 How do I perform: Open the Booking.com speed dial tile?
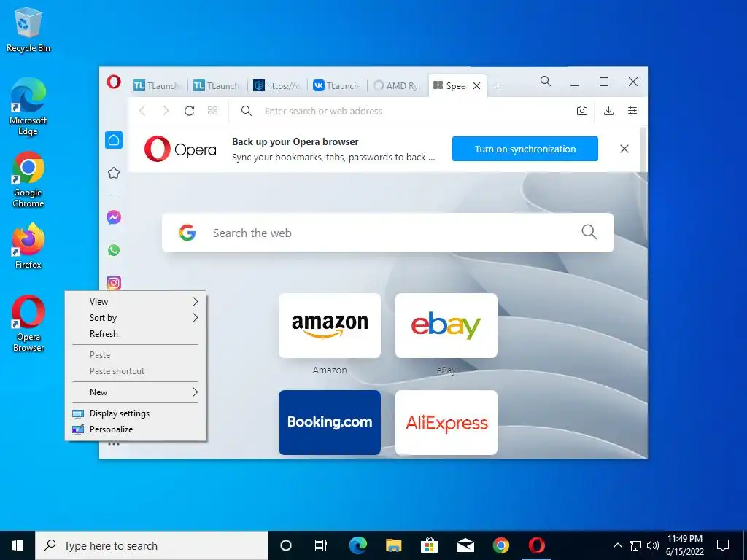(329, 422)
